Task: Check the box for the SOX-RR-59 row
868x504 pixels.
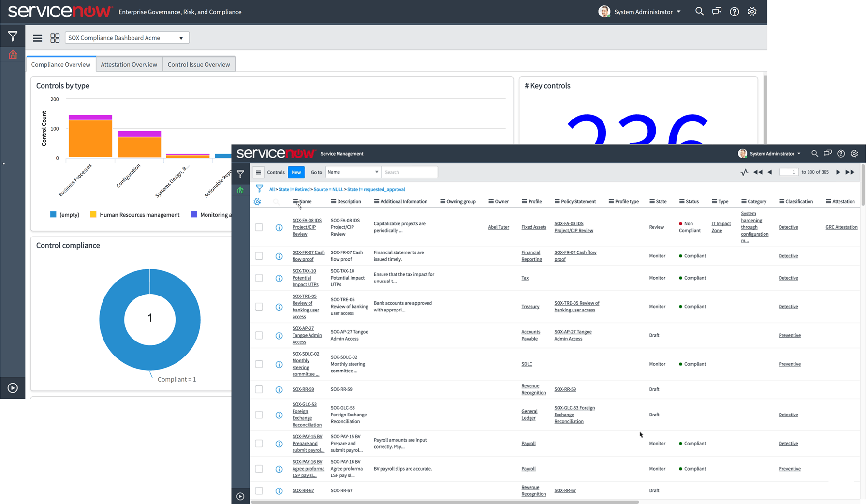Action: 259,389
